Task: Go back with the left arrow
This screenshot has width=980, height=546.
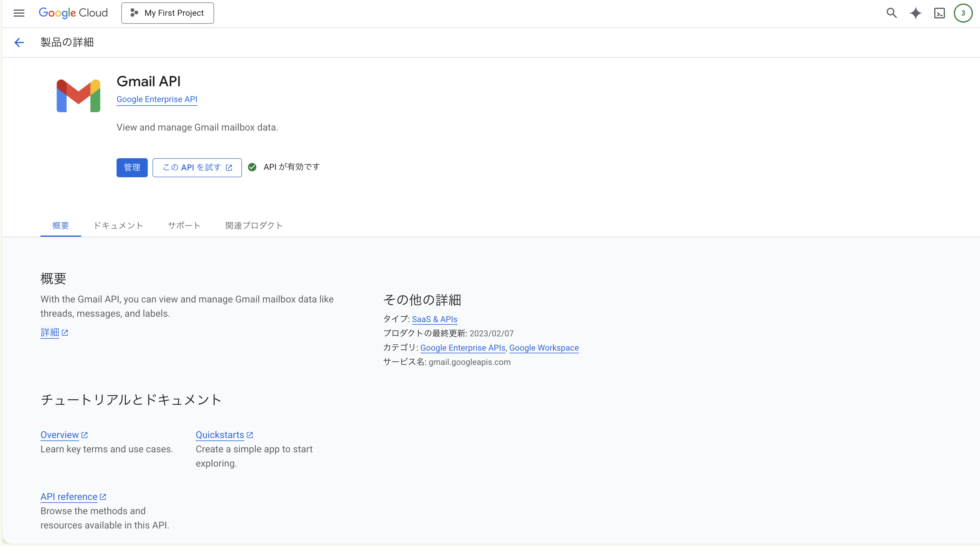Action: click(19, 42)
